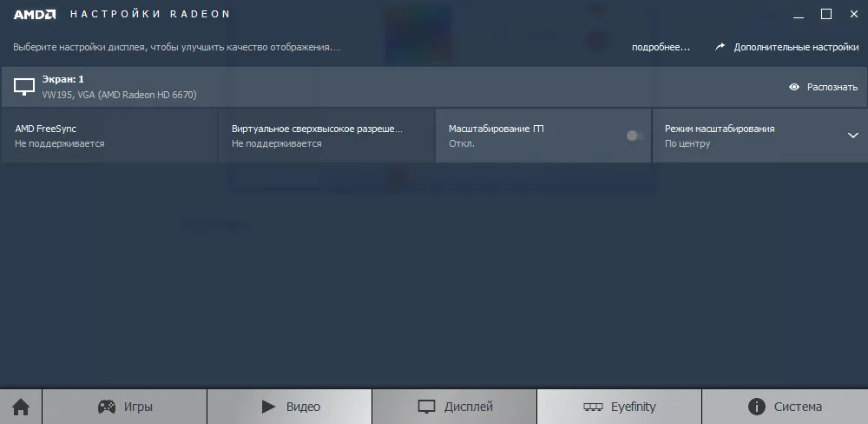The height and width of the screenshot is (424, 868).
Task: Click the Откл. status text
Action: 462,143
